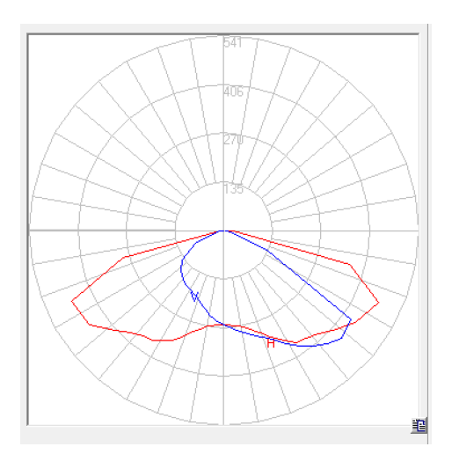Image resolution: width=459 pixels, height=476 pixels.
Task: Click the leftmost peak of the red curve
Action: [x=71, y=301]
